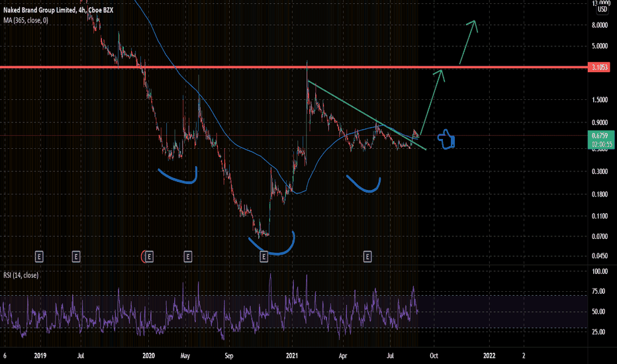The image size is (617, 364).
Task: Open the earnings marker above the May label
Action: click(x=188, y=257)
